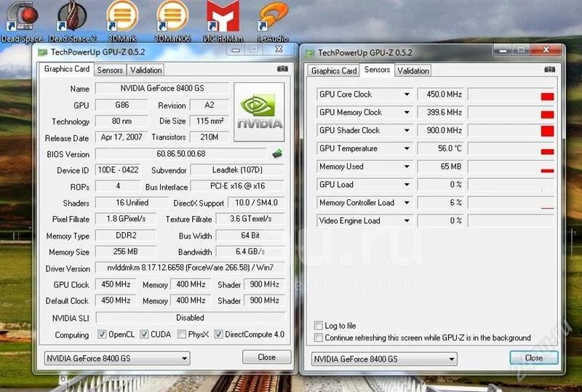Screen dimensions: 582x392
Task: Click the 399.6 MHz memory clock reading
Action: 441,113
